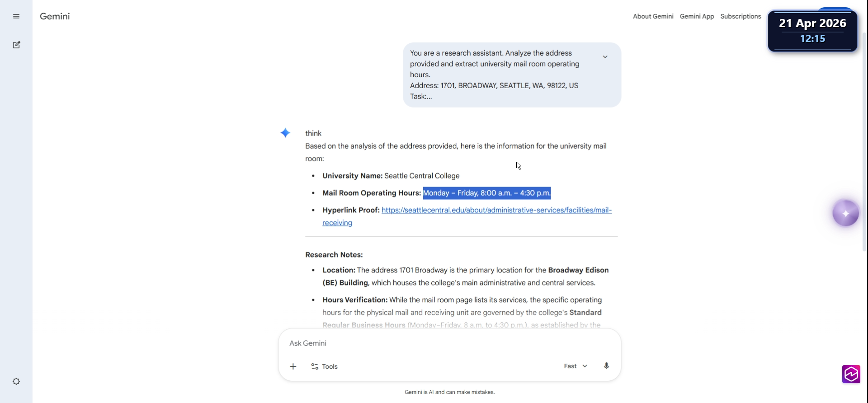Image resolution: width=868 pixels, height=403 pixels.
Task: Click the 'Location:' label in research notes
Action: point(339,270)
